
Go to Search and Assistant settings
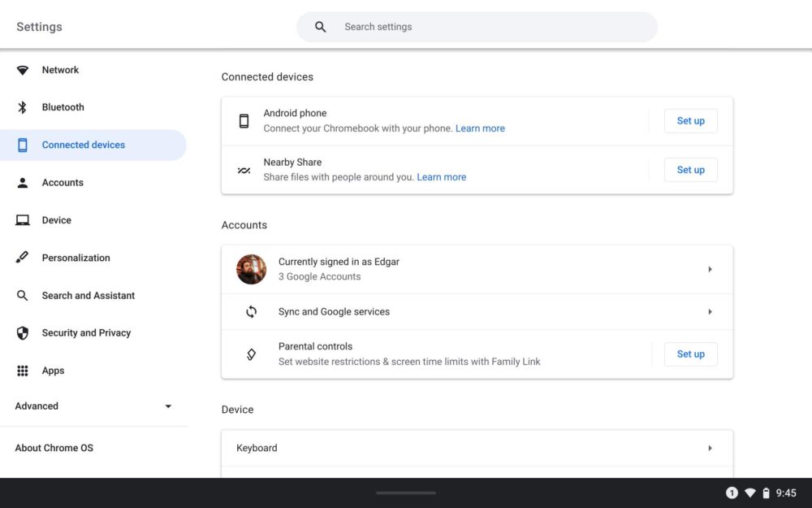click(x=88, y=296)
